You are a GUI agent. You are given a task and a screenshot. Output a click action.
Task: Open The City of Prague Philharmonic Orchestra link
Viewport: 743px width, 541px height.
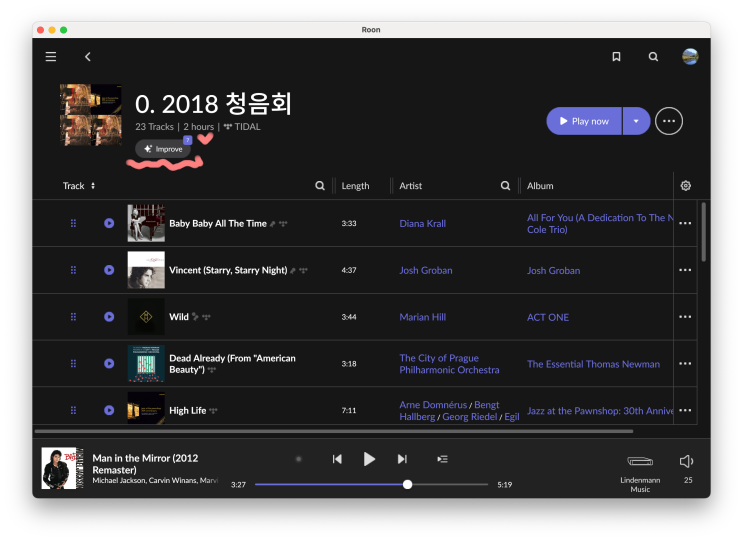coord(449,364)
